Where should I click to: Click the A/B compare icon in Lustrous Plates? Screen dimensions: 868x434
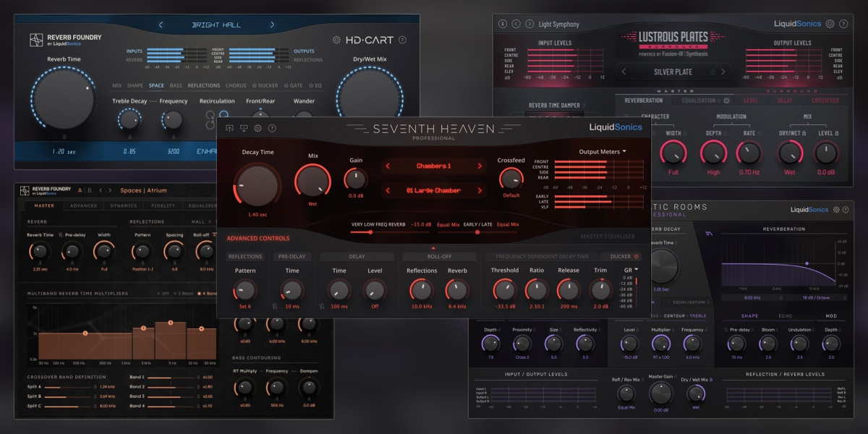coord(503,24)
